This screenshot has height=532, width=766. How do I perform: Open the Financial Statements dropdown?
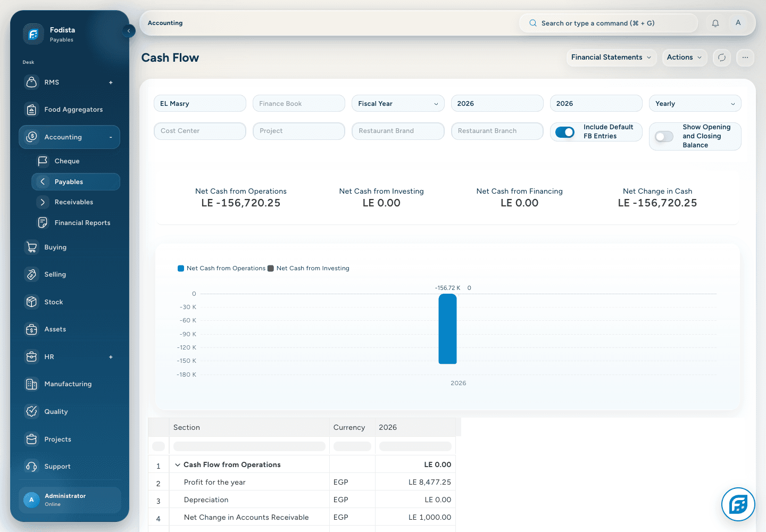click(611, 57)
